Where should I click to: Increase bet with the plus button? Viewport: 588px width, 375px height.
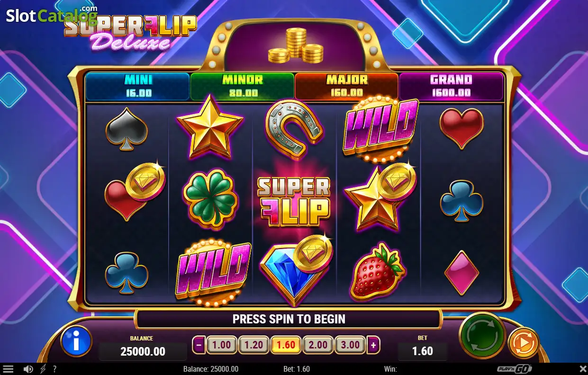point(373,345)
